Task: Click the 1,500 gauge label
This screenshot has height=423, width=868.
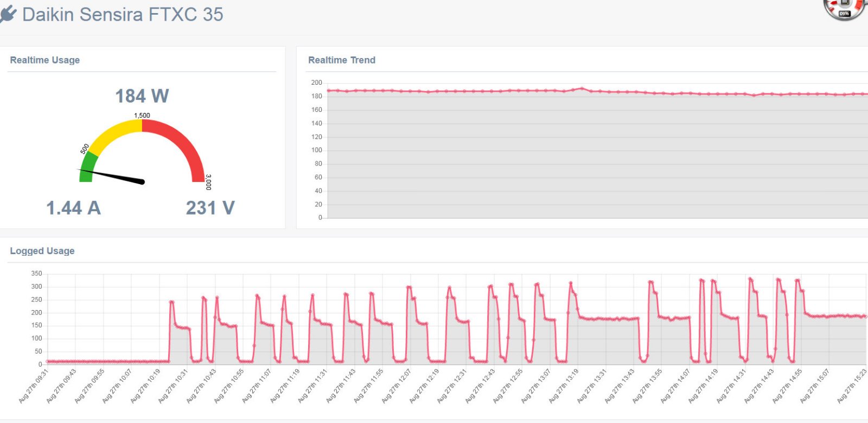Action: point(142,116)
